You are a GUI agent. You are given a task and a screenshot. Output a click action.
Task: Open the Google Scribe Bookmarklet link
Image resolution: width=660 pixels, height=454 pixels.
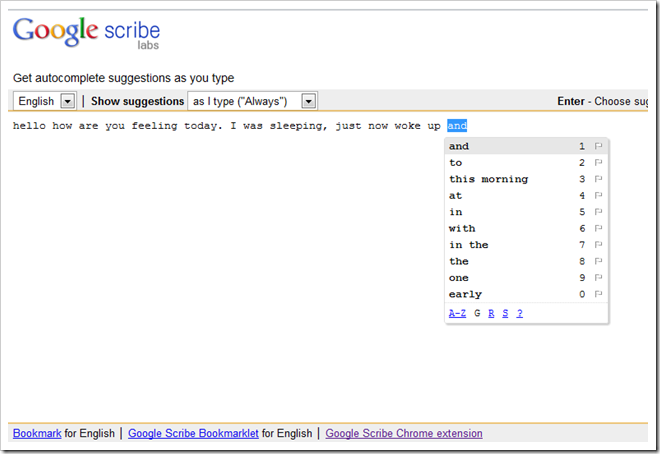[193, 433]
